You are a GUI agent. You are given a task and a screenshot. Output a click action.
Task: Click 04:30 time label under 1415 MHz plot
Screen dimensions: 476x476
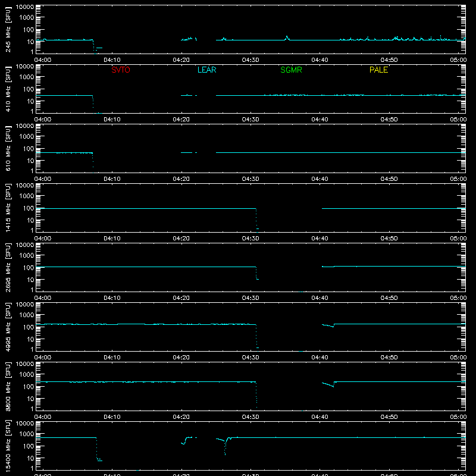250,239
